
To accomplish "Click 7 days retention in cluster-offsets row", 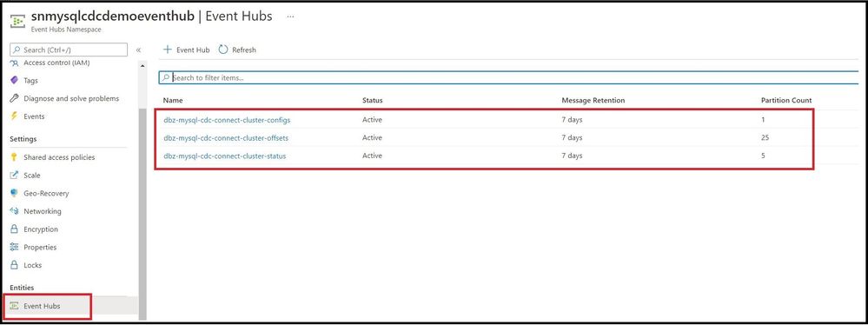I will click(572, 138).
